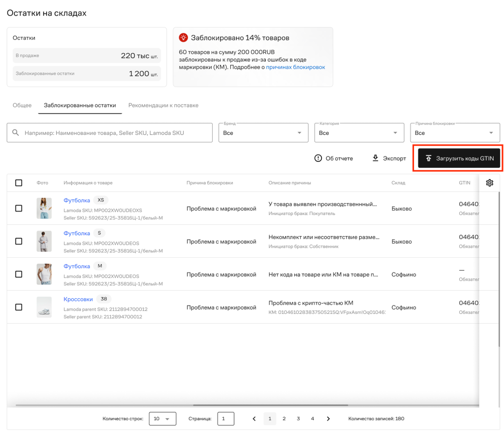Click the Об отчете info icon
Viewport: 504px width, 432px height.
(x=318, y=158)
